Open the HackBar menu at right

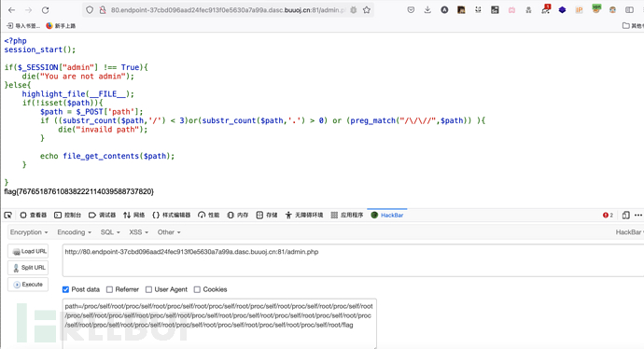(x=629, y=232)
